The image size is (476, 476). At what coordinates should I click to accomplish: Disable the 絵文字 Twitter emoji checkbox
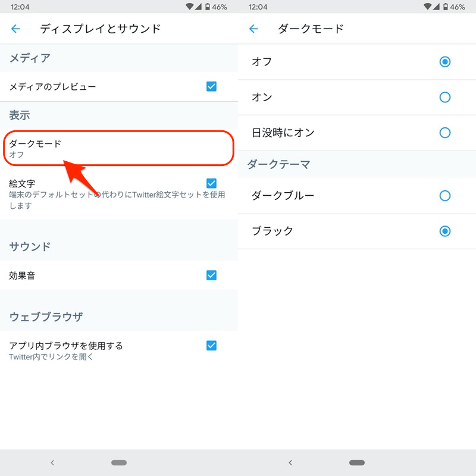point(211,183)
